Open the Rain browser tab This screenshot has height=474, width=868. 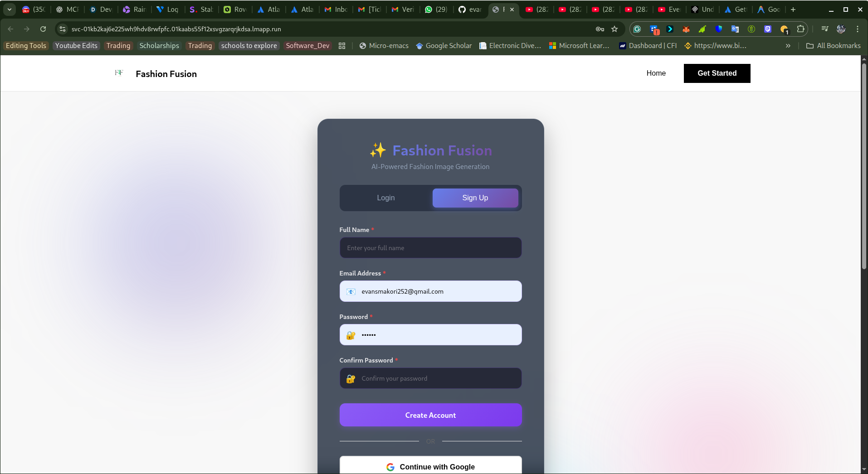(134, 9)
